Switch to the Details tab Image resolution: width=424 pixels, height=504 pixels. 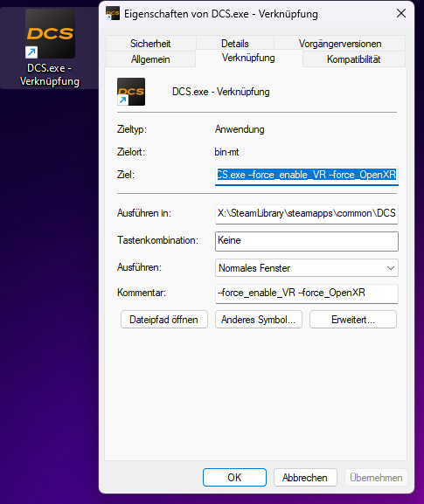click(x=235, y=44)
